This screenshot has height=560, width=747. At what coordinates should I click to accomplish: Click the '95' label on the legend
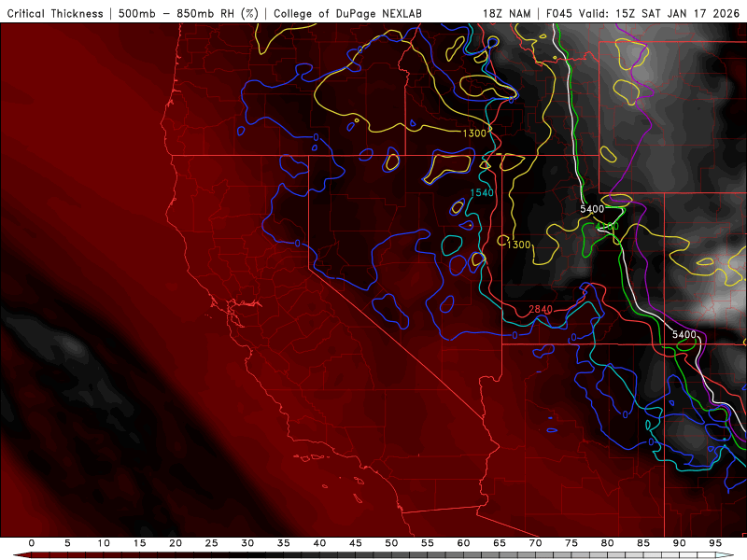(x=715, y=543)
